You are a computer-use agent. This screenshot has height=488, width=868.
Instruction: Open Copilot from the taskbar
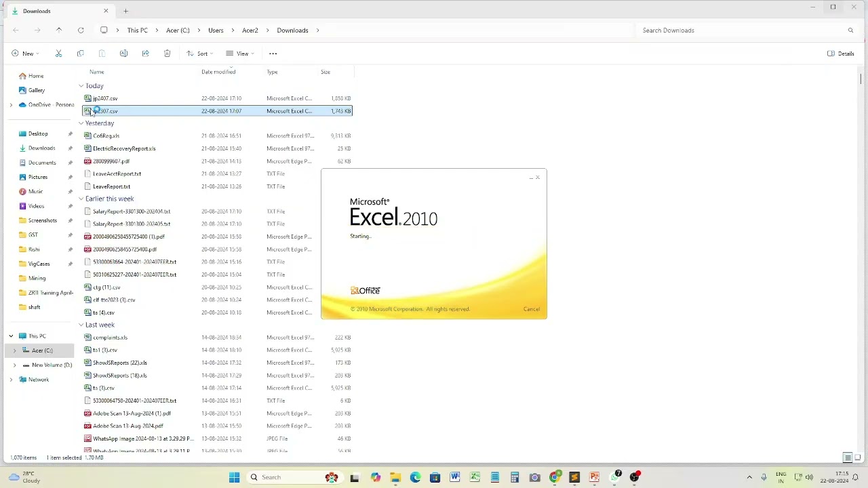pos(376,477)
